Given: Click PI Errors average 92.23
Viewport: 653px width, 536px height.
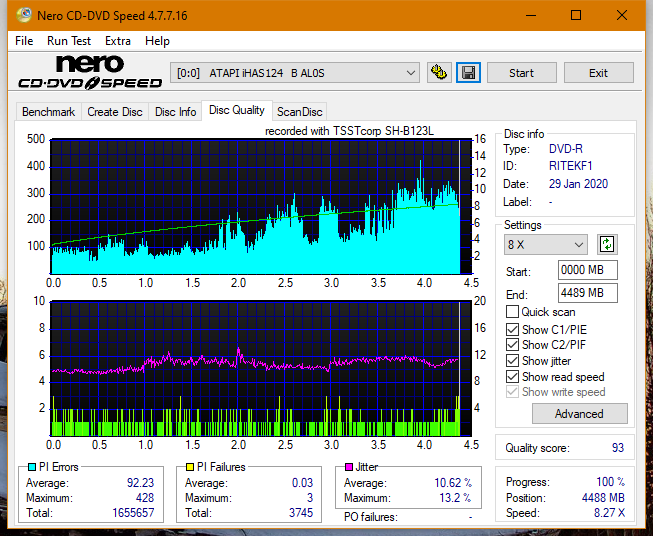Looking at the screenshot, I should click(x=140, y=483).
